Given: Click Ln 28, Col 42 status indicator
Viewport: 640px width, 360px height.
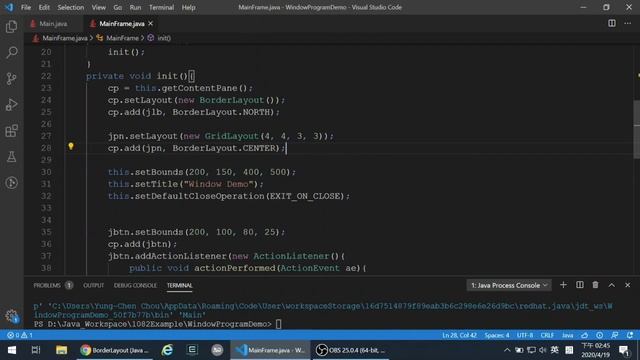Looking at the screenshot, I should click(459, 335).
